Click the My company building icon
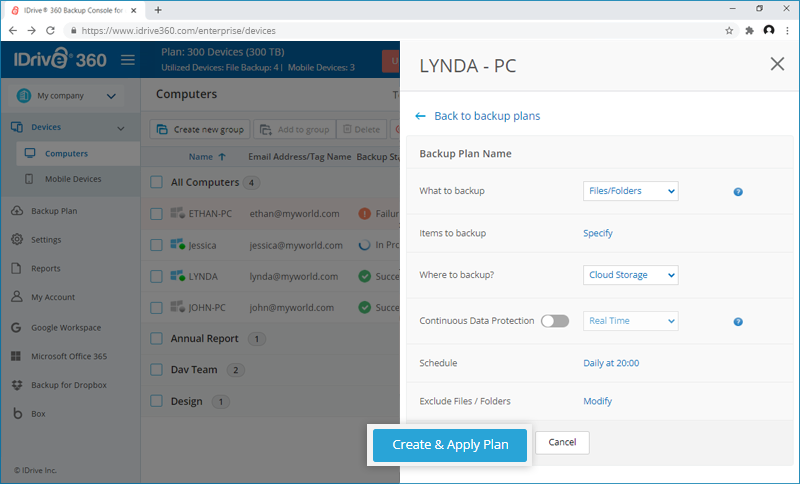The width and height of the screenshot is (800, 484). [23, 95]
